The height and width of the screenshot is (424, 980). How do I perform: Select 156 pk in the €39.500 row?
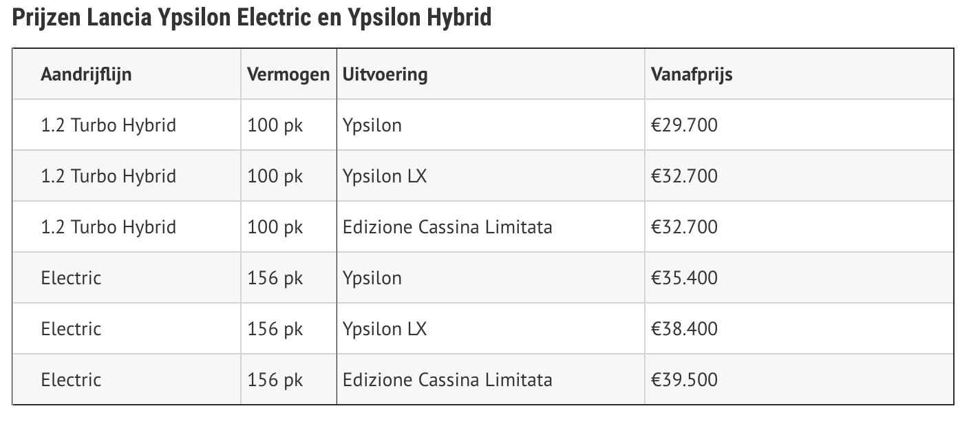[x=275, y=380]
